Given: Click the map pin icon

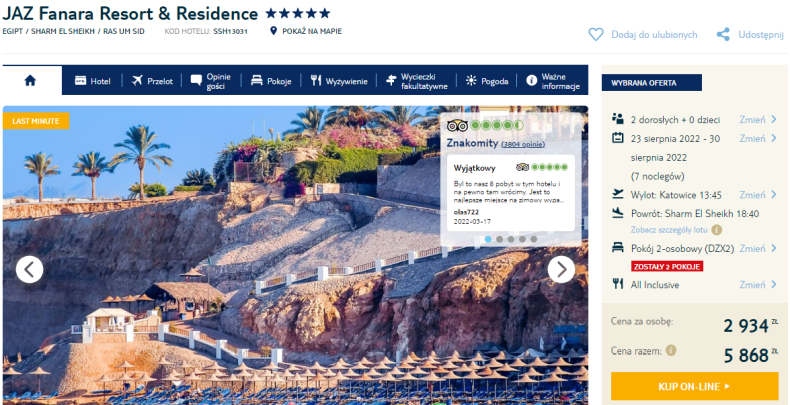Looking at the screenshot, I should (x=274, y=31).
